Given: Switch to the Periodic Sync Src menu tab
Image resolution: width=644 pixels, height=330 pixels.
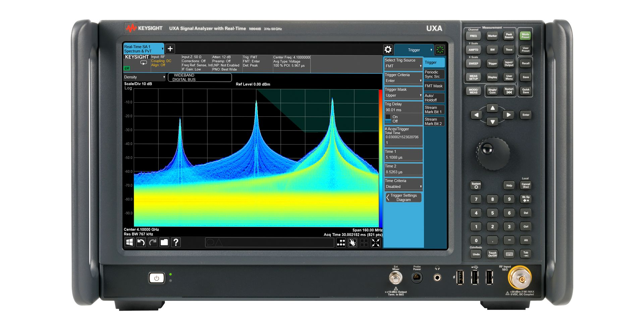Looking at the screenshot, I should tap(434, 74).
